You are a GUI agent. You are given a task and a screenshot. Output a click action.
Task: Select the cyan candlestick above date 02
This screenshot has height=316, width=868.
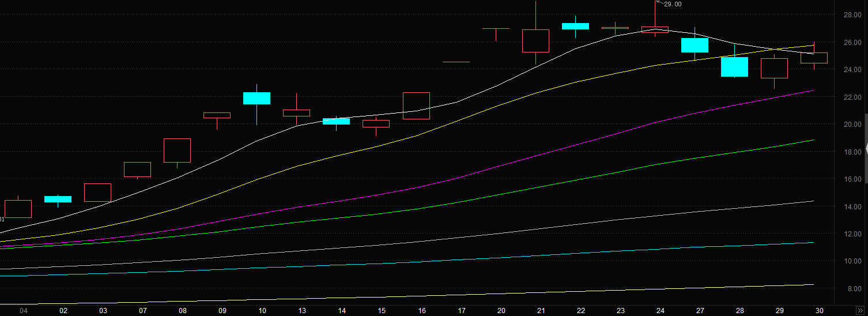click(x=58, y=200)
